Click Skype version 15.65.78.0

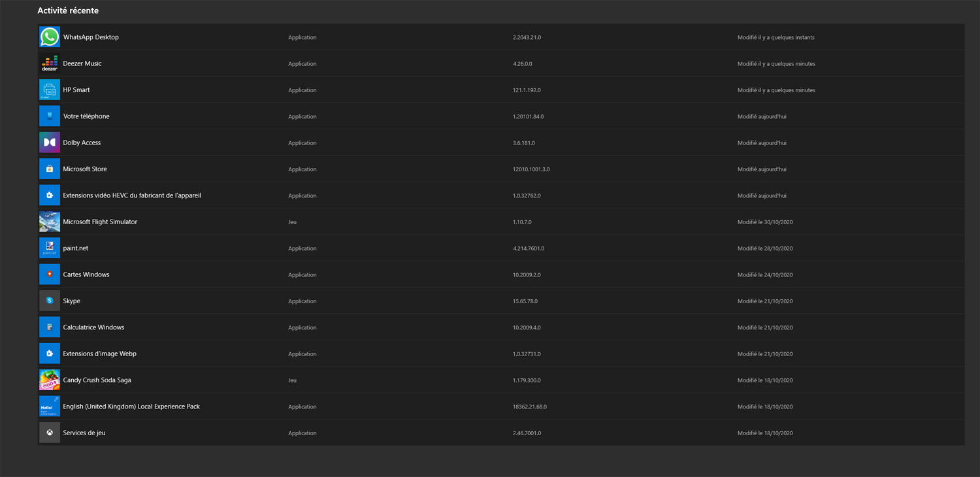click(x=525, y=301)
